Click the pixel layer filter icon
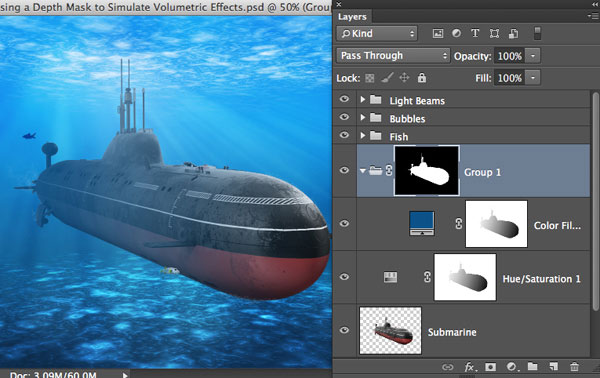600x378 pixels. coord(438,34)
